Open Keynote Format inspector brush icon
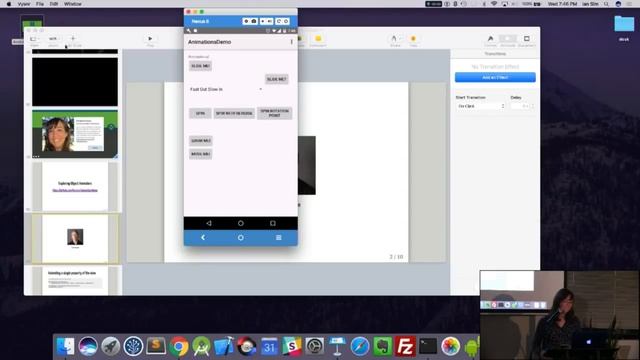 pyautogui.click(x=490, y=38)
